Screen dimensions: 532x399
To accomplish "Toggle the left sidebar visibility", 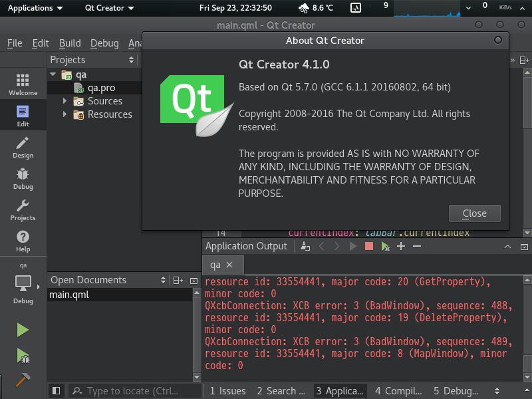I will [57, 391].
